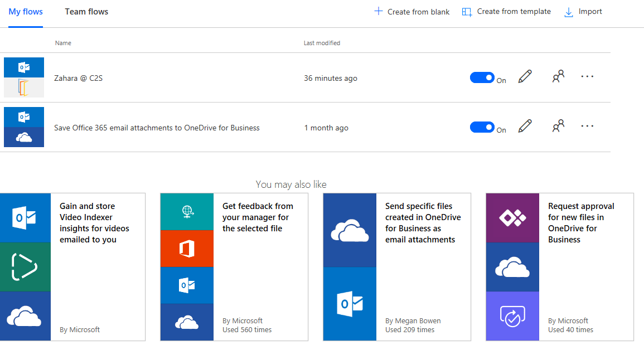Open Save Office 365 email attachments to OneDrive flow
This screenshot has width=644, height=350.
tap(157, 128)
